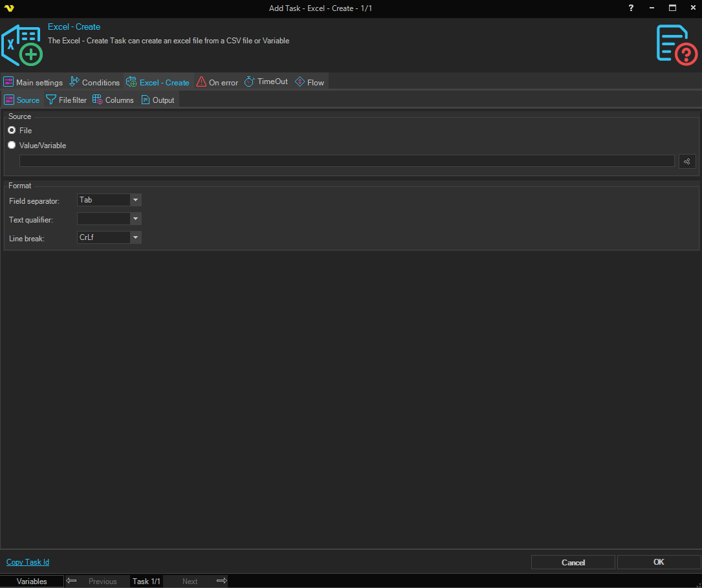Click the Next arrow icon at bottom

coord(221,581)
